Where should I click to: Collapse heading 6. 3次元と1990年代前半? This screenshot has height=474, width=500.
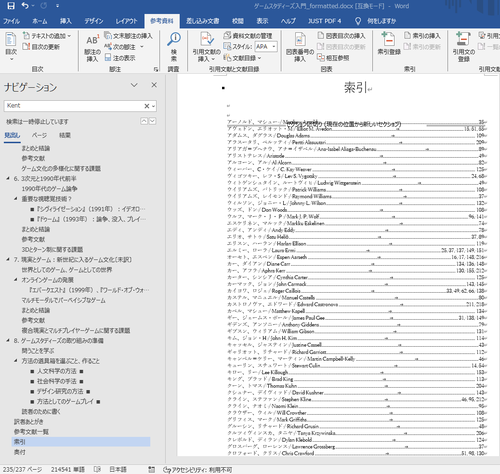click(8, 178)
